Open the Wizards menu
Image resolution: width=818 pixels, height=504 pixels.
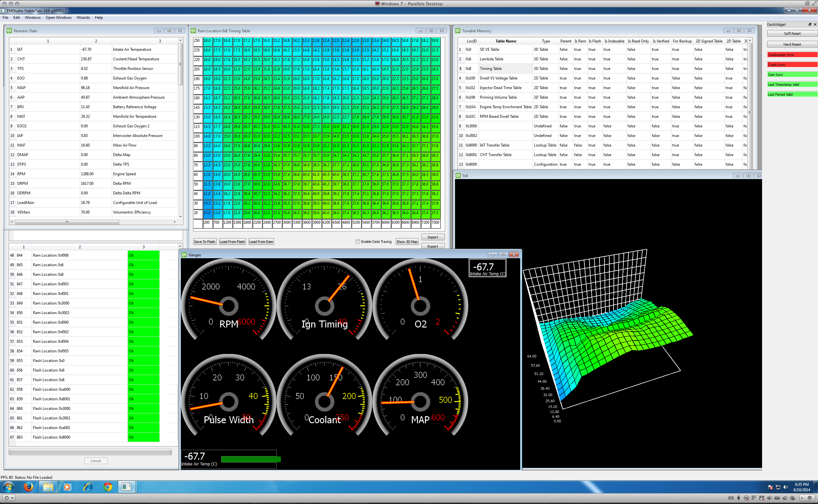click(x=83, y=18)
